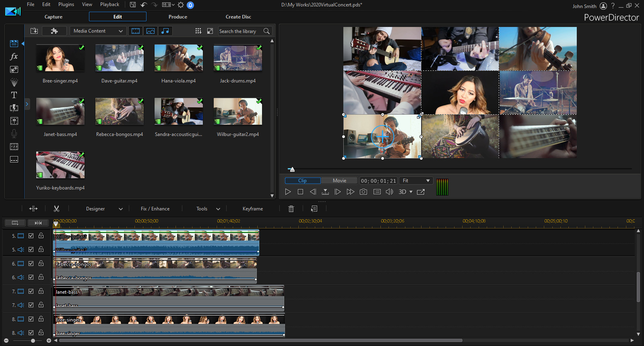Lock video track 7
Viewport: 644px width, 346px height.
click(41, 291)
